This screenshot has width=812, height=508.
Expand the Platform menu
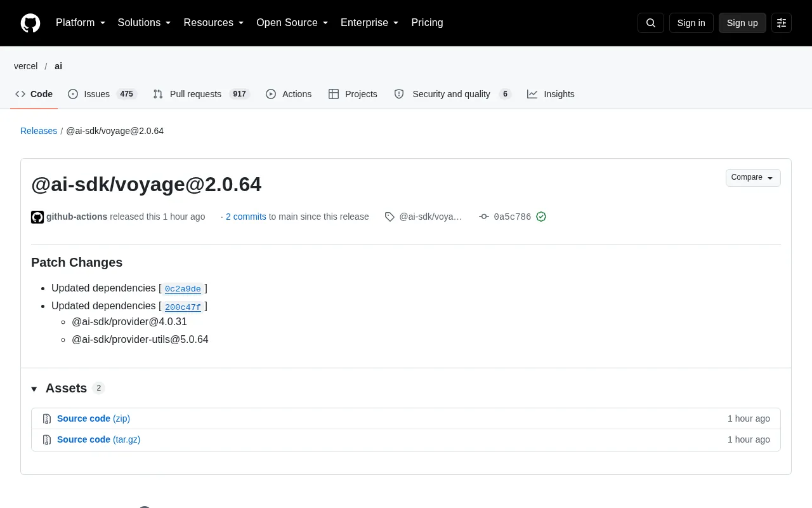81,23
